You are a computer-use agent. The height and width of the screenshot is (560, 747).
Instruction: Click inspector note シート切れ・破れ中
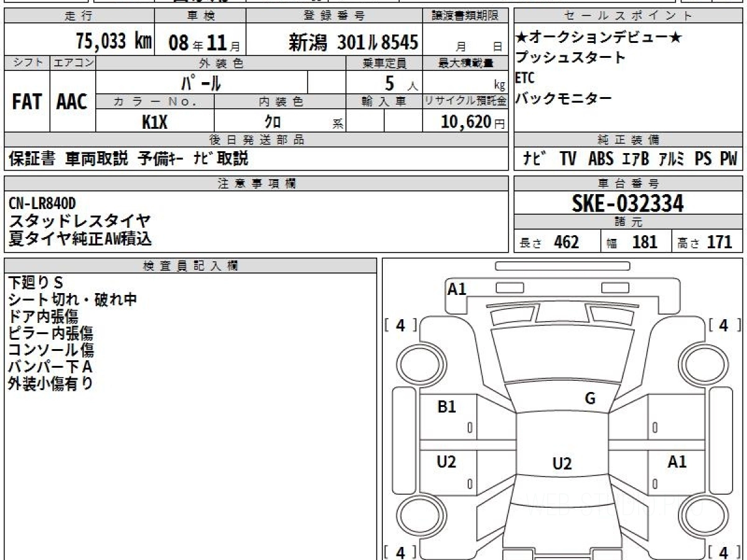pos(72,299)
